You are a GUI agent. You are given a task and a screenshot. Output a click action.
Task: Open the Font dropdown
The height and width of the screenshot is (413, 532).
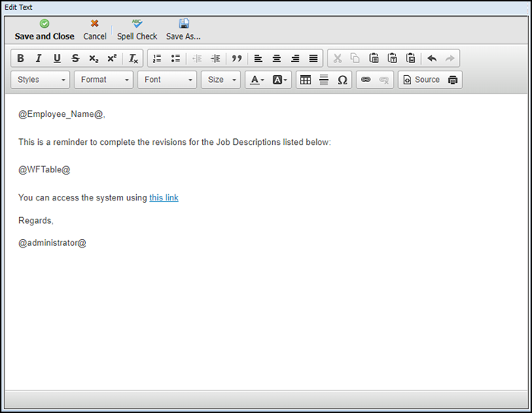click(167, 80)
